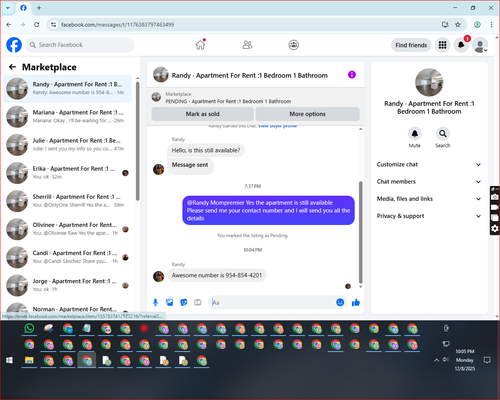Open the account profile dropdown
The width and height of the screenshot is (500, 400).
coord(480,45)
